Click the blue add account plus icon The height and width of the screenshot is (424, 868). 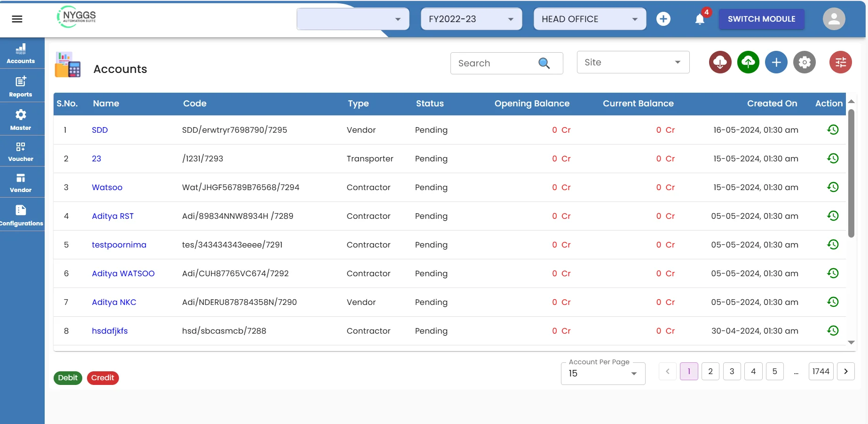776,62
